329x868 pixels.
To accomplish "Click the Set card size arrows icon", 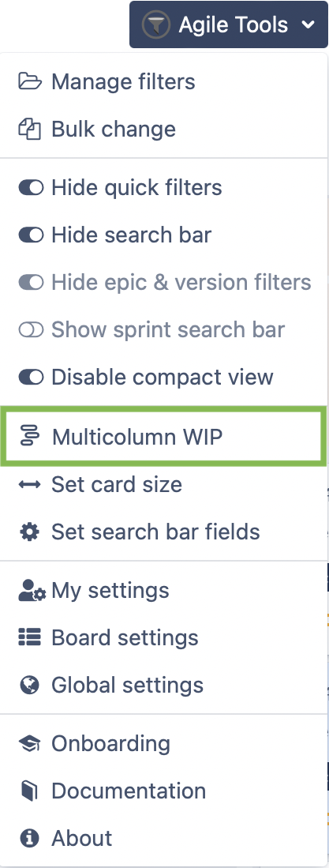I will (29, 485).
